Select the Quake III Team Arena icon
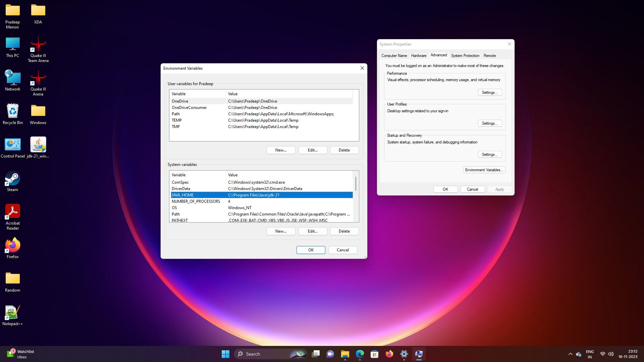The height and width of the screenshot is (362, 644). (38, 45)
